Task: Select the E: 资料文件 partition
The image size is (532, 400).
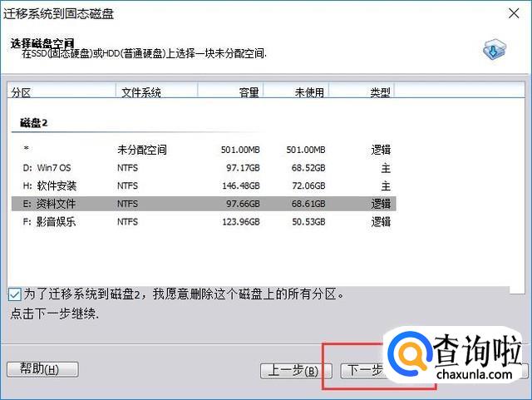Action: 204,204
